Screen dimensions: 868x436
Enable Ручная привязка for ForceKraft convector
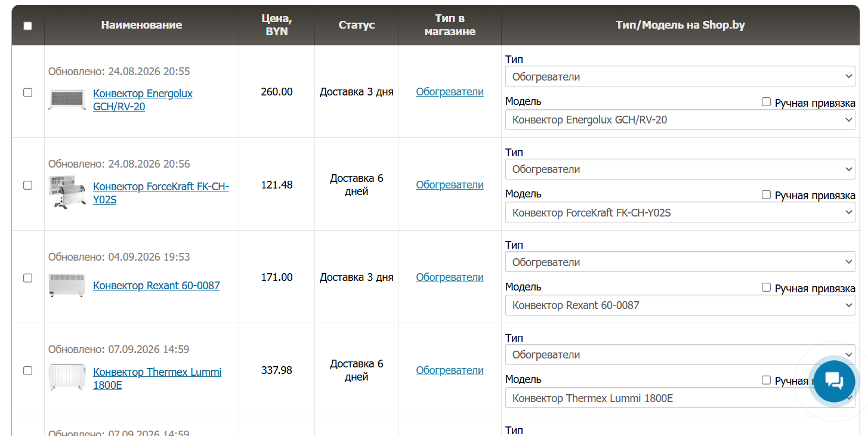coord(767,194)
